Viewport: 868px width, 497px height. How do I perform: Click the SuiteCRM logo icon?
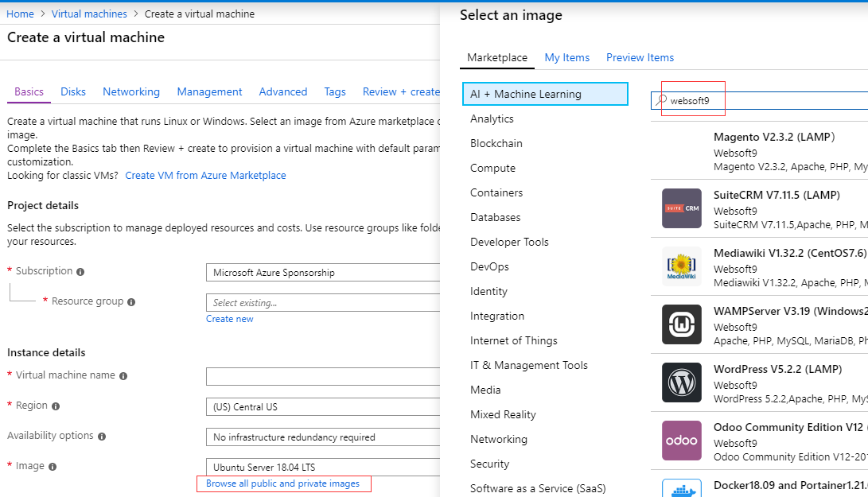(682, 208)
